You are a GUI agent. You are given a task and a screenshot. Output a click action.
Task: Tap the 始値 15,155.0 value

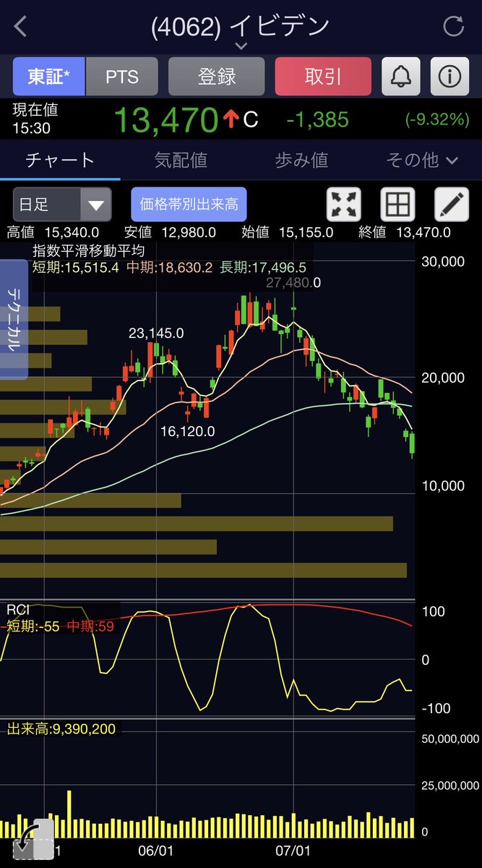(x=288, y=232)
